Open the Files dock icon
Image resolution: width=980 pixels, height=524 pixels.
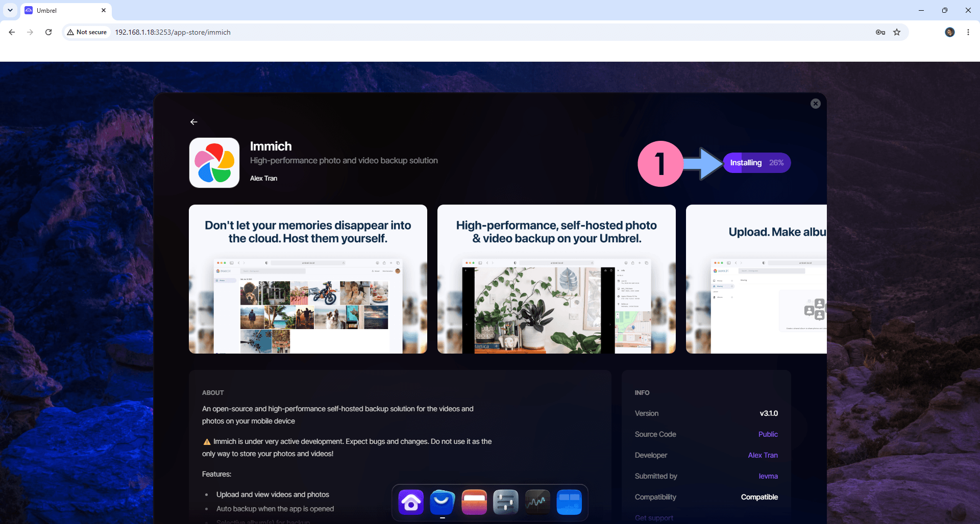pyautogui.click(x=474, y=502)
